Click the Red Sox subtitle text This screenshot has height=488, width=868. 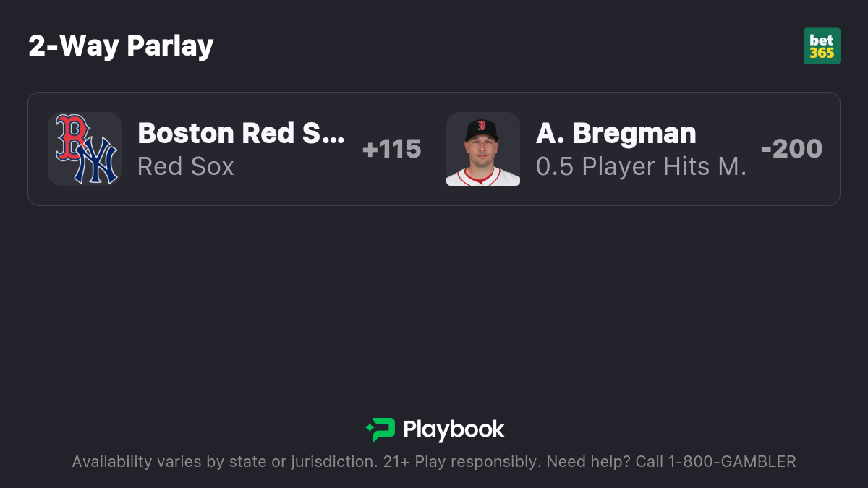(x=186, y=166)
